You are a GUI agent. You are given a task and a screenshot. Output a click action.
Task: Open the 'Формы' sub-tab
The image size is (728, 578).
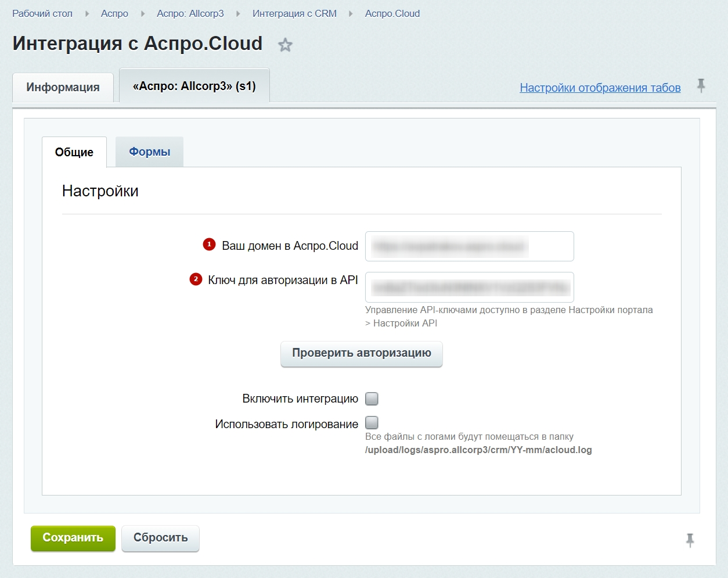tap(150, 152)
